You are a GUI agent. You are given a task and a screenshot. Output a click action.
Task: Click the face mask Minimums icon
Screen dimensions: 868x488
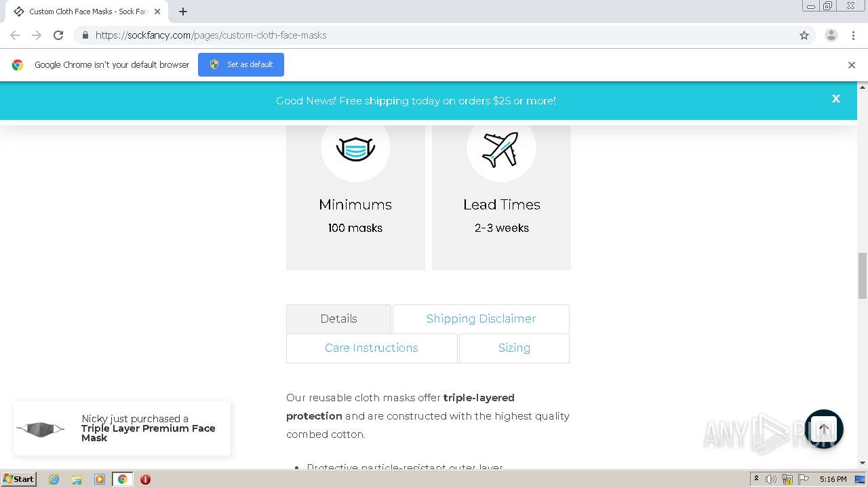coord(355,148)
